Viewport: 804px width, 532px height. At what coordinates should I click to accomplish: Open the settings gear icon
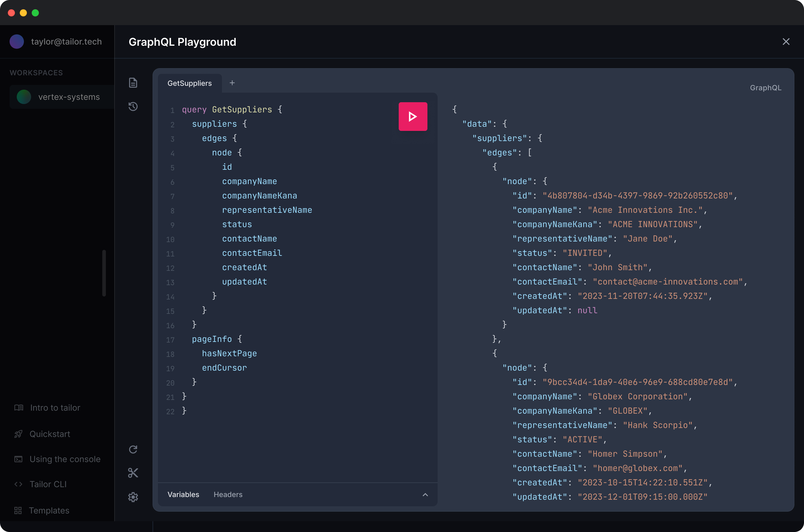pyautogui.click(x=133, y=497)
